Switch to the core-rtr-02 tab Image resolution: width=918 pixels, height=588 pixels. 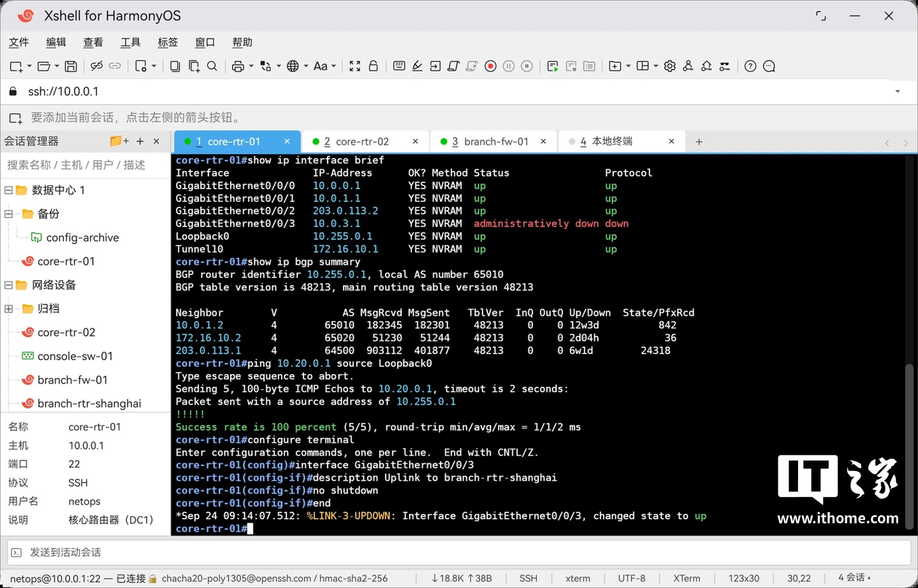(366, 141)
